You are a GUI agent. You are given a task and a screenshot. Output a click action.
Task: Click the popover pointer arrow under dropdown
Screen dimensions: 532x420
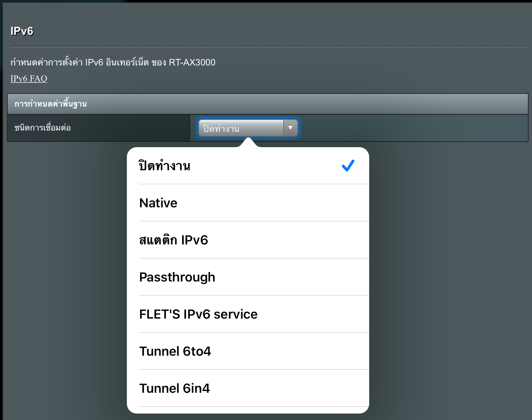pos(248,143)
